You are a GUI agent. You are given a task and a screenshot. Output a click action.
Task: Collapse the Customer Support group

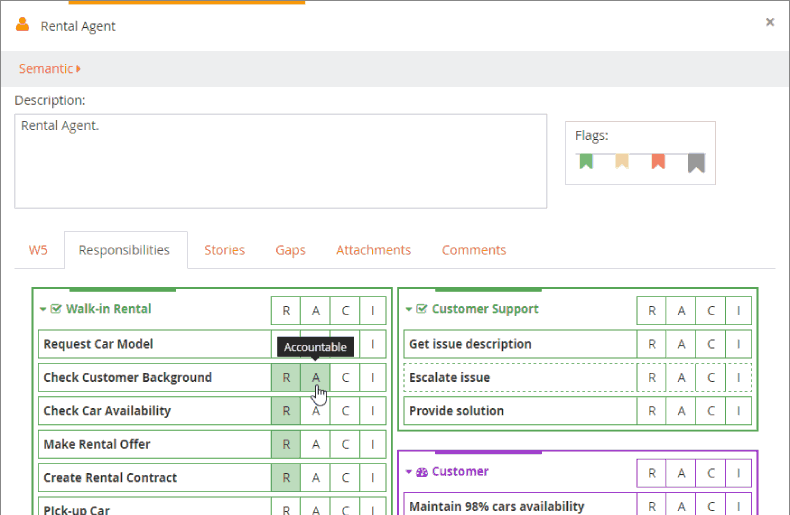(409, 310)
